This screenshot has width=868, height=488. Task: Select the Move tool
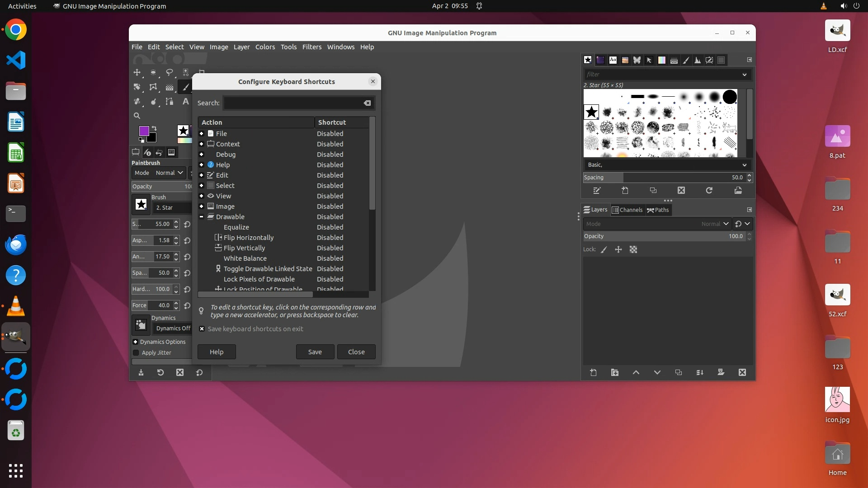tap(137, 72)
